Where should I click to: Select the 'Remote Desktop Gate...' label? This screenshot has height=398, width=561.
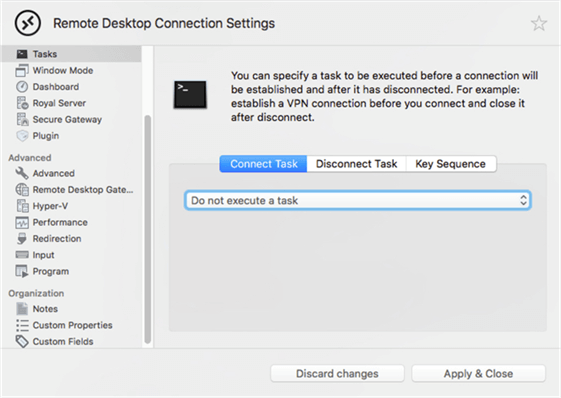[83, 190]
